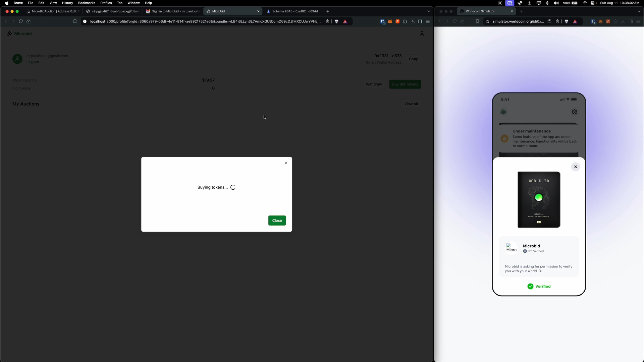The width and height of the screenshot is (644, 362).
Task: Click the Log out link
Action: 33,62
